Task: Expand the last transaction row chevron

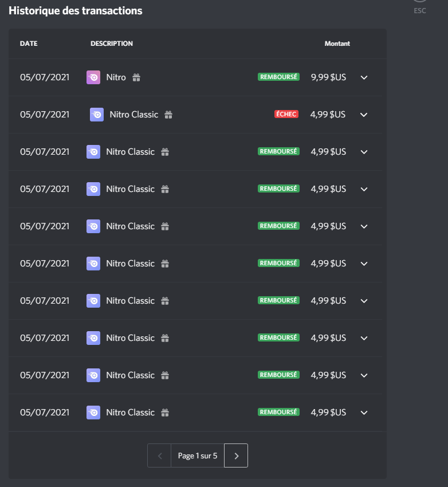Action: (x=364, y=413)
